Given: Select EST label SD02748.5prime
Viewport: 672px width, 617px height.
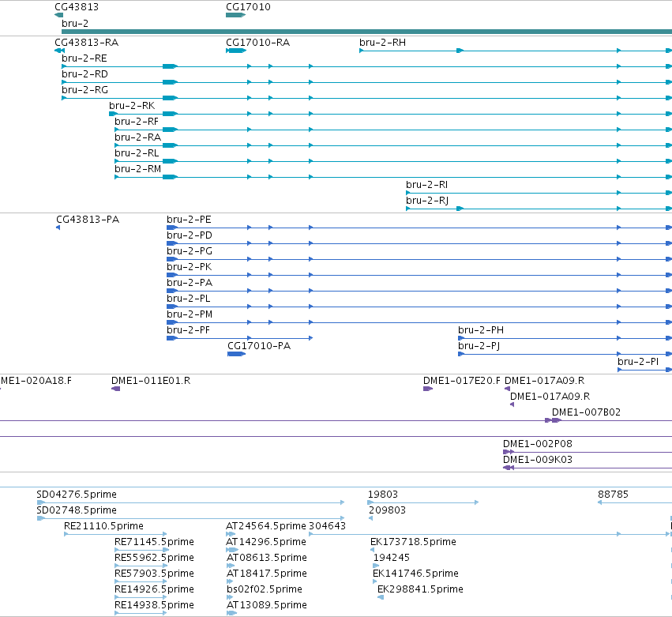Looking at the screenshot, I should pos(77,510).
